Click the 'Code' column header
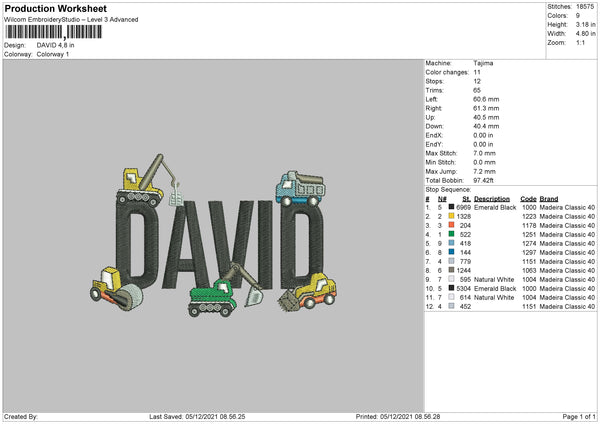Viewport: 600px width, 424px height. pos(528,199)
